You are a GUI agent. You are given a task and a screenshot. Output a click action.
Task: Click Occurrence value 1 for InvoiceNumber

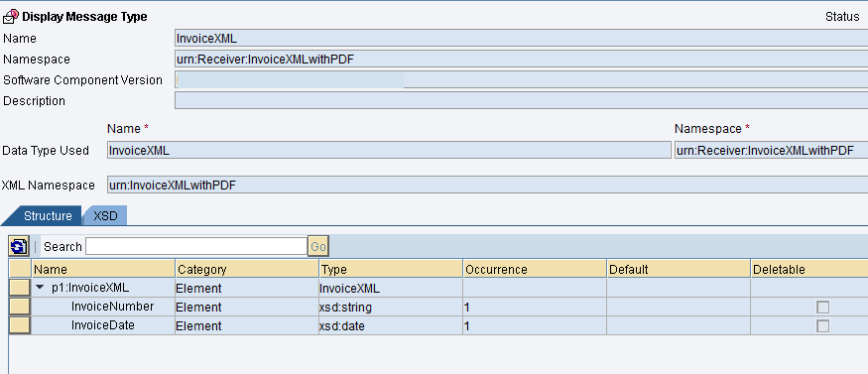[535, 308]
